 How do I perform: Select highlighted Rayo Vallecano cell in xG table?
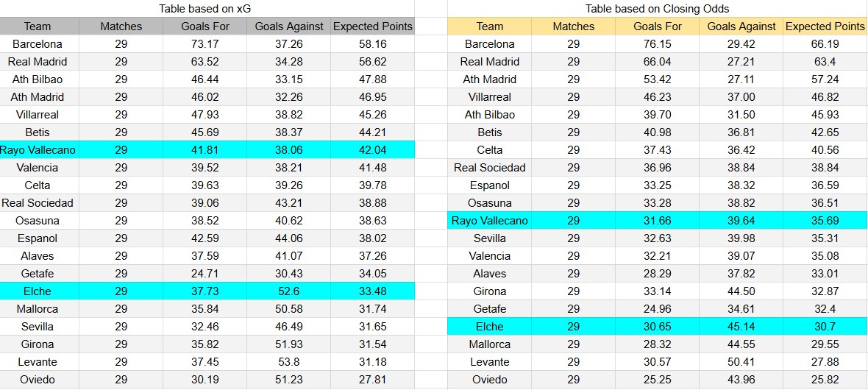pos(38,150)
